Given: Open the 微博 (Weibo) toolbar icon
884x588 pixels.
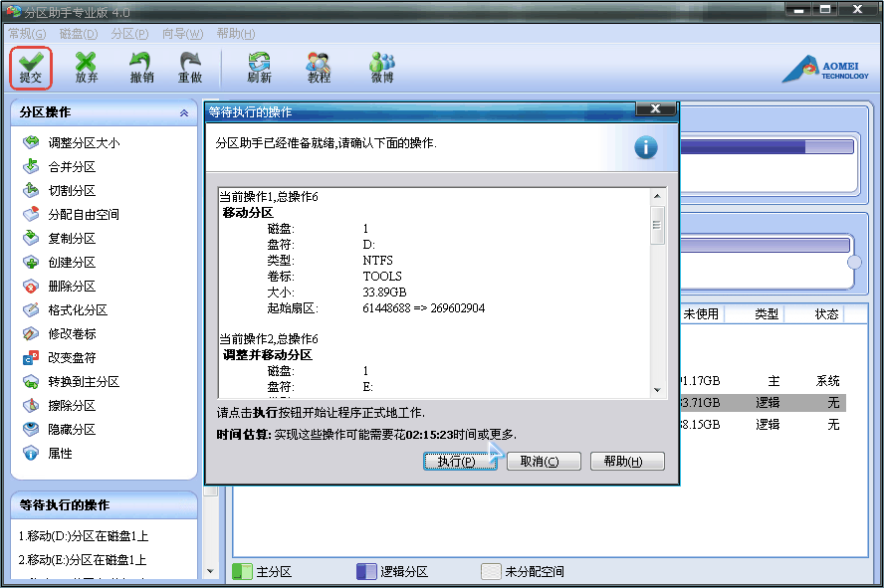Looking at the screenshot, I should coord(382,67).
